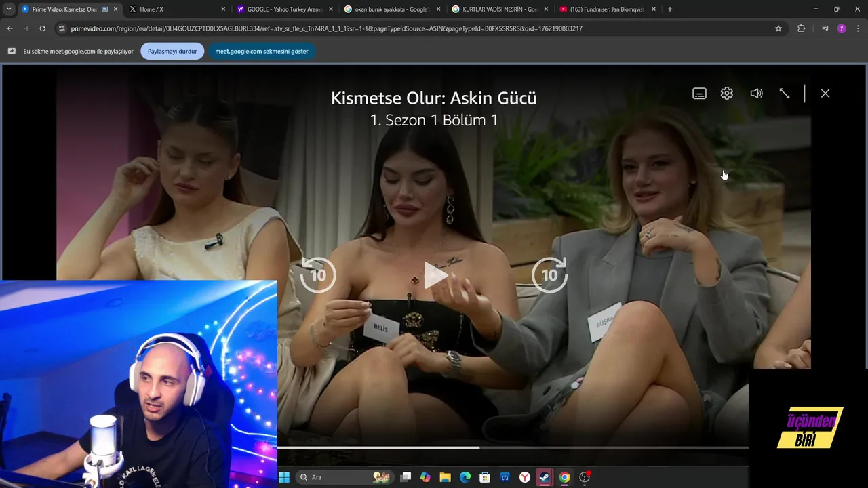
Task: Expand the tab search dropdown
Action: [9, 9]
